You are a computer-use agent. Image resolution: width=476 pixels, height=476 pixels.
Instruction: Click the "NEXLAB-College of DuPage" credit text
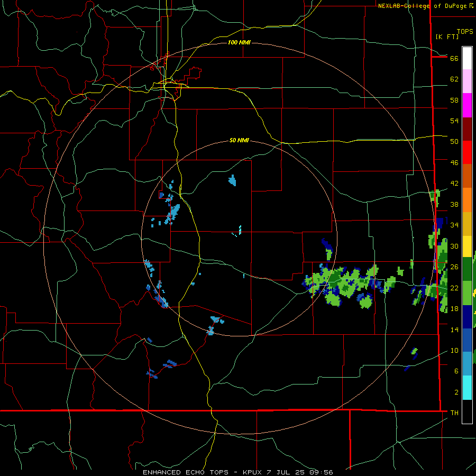pos(423,6)
